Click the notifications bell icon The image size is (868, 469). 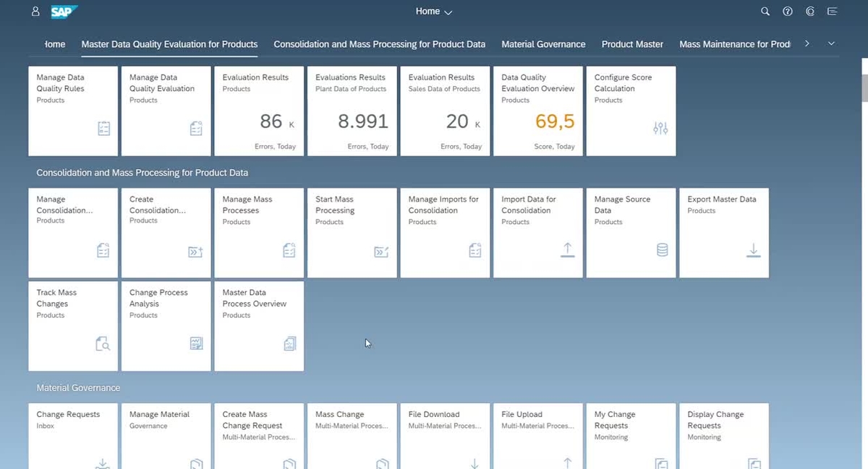pos(809,12)
